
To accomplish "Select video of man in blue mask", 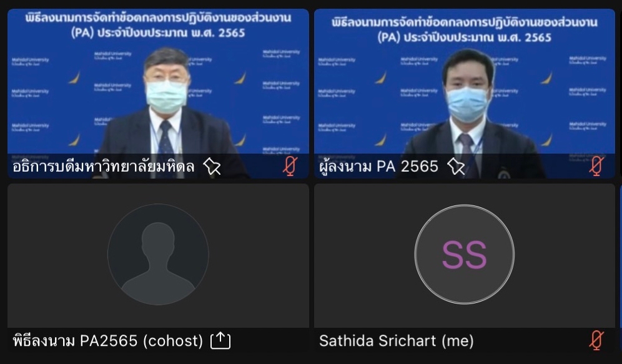I will [465, 94].
